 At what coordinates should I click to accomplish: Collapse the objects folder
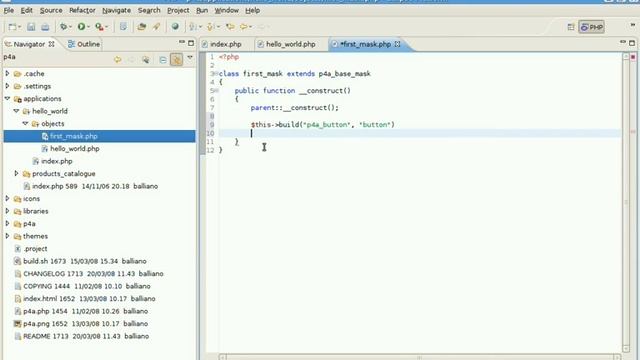click(25, 123)
